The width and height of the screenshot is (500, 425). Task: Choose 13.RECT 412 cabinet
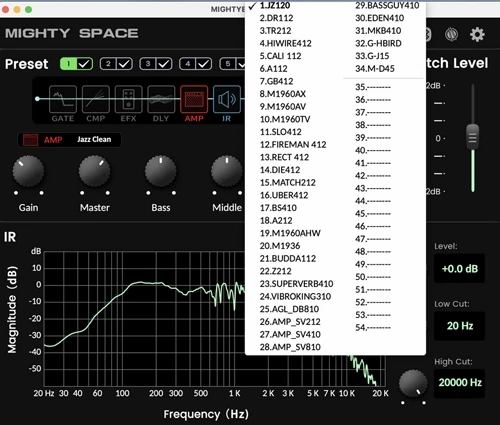(x=284, y=157)
